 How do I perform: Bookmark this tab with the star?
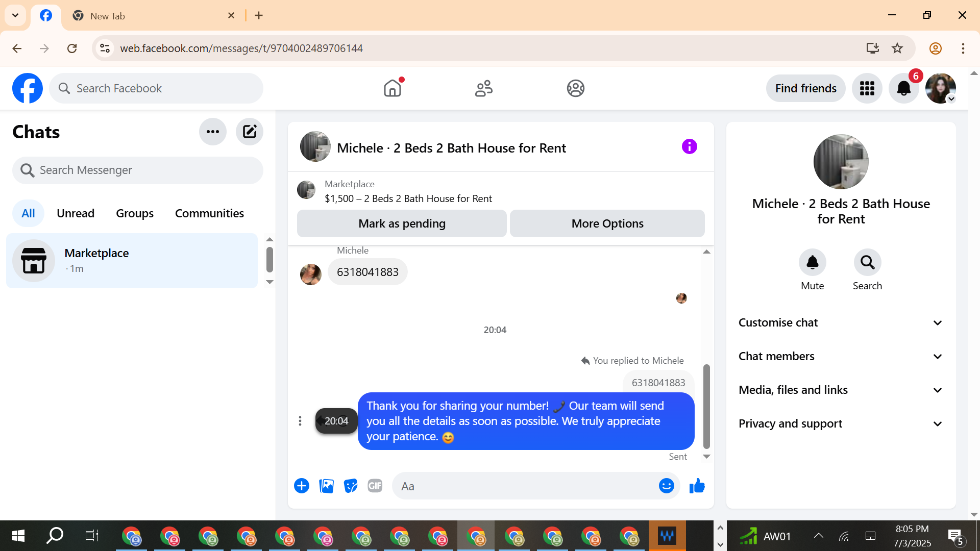897,48
